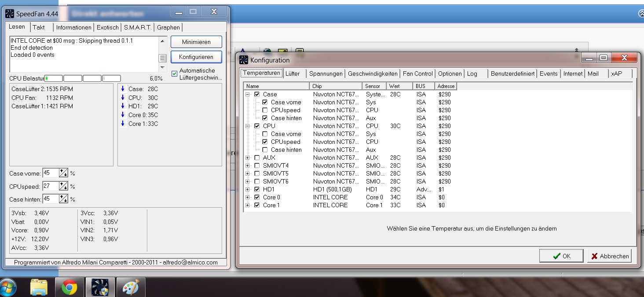Confirm configuration with OK button
This screenshot has height=297, width=644.
click(561, 256)
